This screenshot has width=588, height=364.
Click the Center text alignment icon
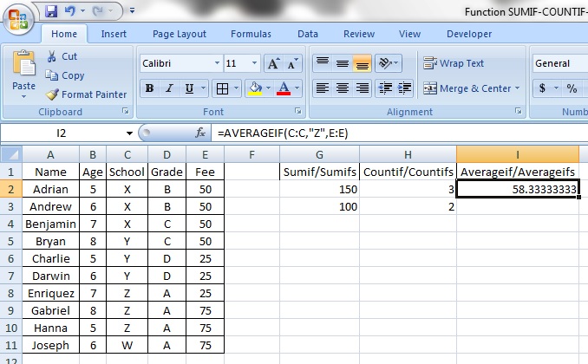pyautogui.click(x=343, y=88)
